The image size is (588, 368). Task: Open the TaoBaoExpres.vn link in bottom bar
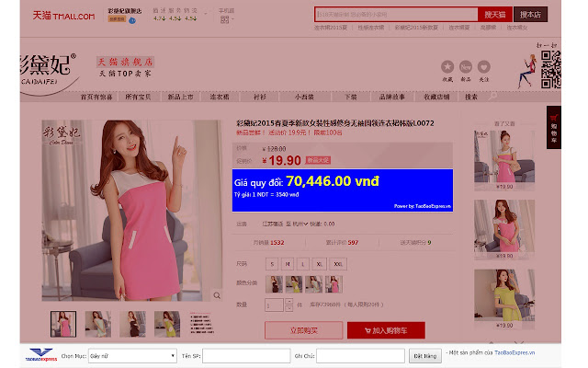click(514, 352)
